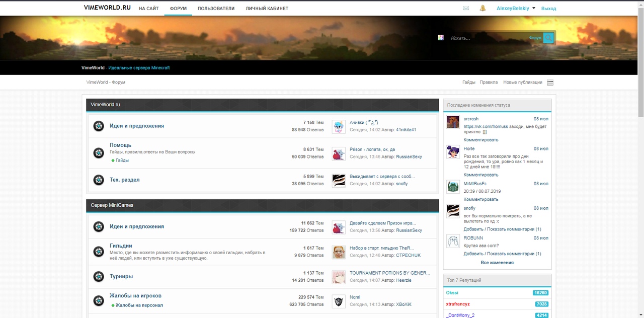Viewport: 644px width, 318px height.
Task: Open the colorful grid icon beside search
Action: (441, 38)
